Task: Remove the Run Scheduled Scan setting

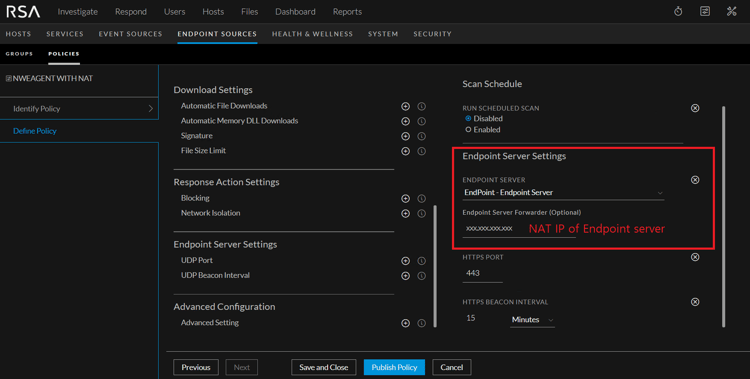Action: point(695,108)
